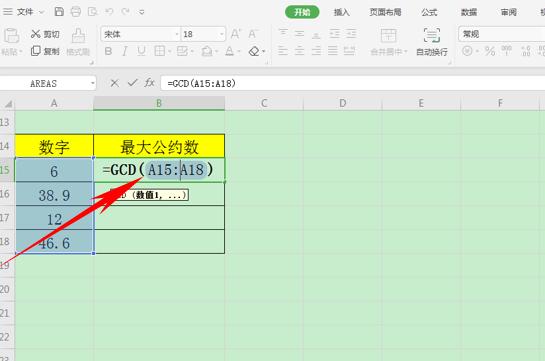Select column C header

(264, 104)
